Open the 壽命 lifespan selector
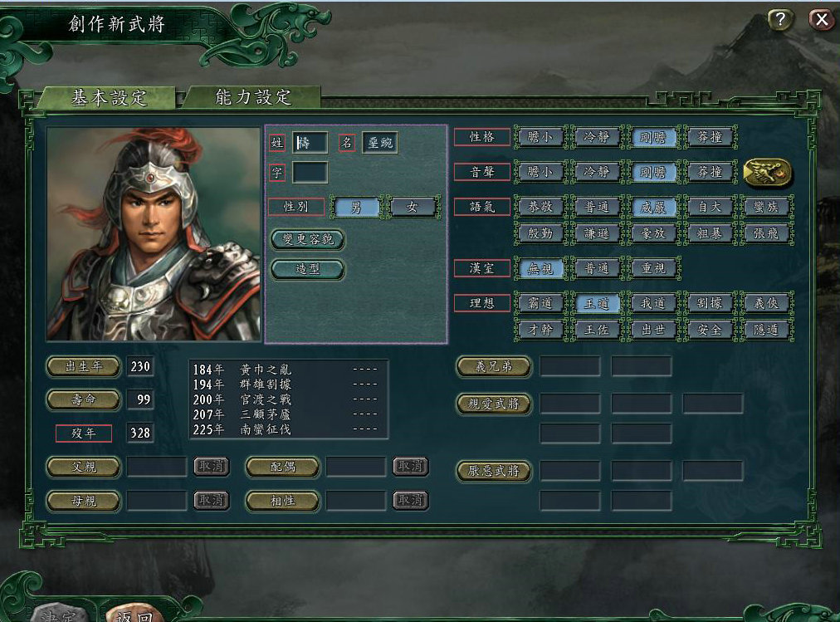Screen dimensions: 840x622 [x=84, y=399]
